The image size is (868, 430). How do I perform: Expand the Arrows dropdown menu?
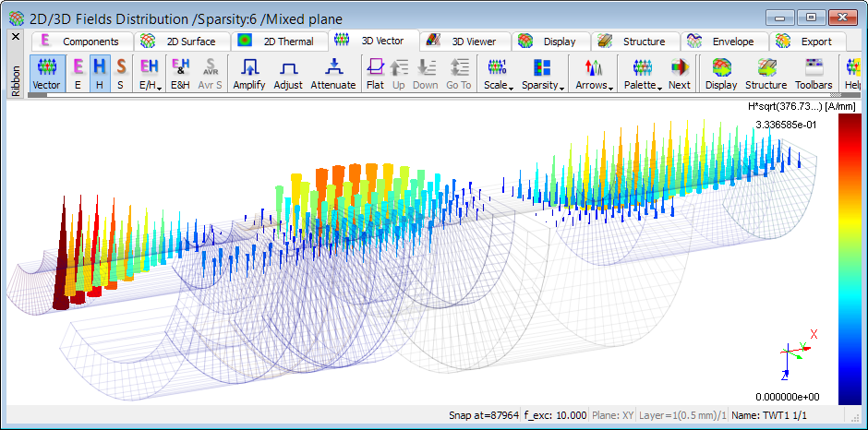tap(595, 73)
